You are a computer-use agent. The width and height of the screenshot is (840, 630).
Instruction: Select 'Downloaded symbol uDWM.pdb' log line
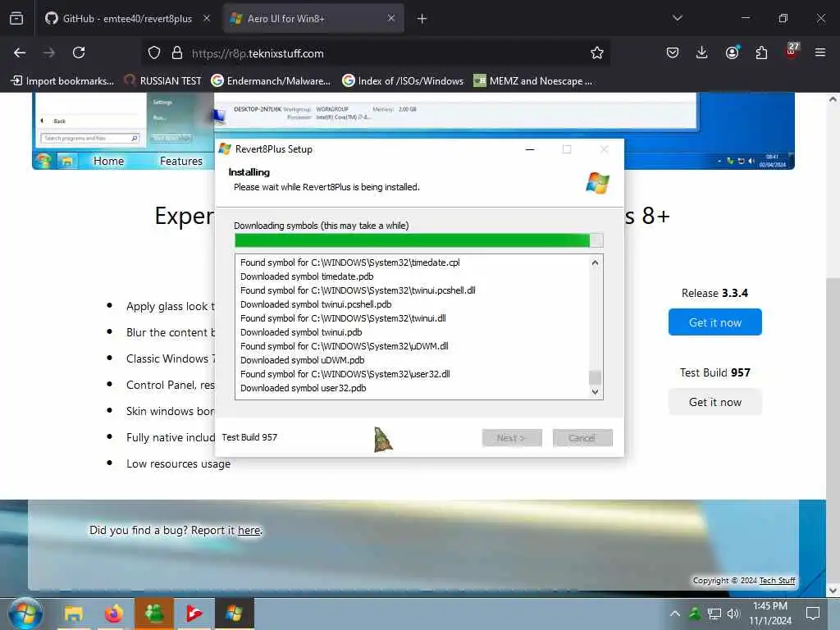click(302, 360)
